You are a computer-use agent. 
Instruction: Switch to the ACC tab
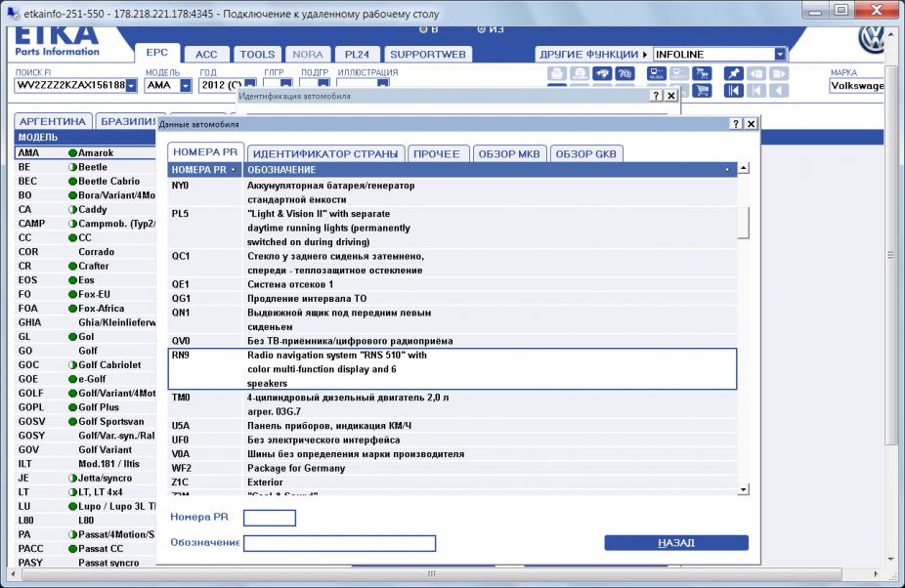(x=206, y=55)
